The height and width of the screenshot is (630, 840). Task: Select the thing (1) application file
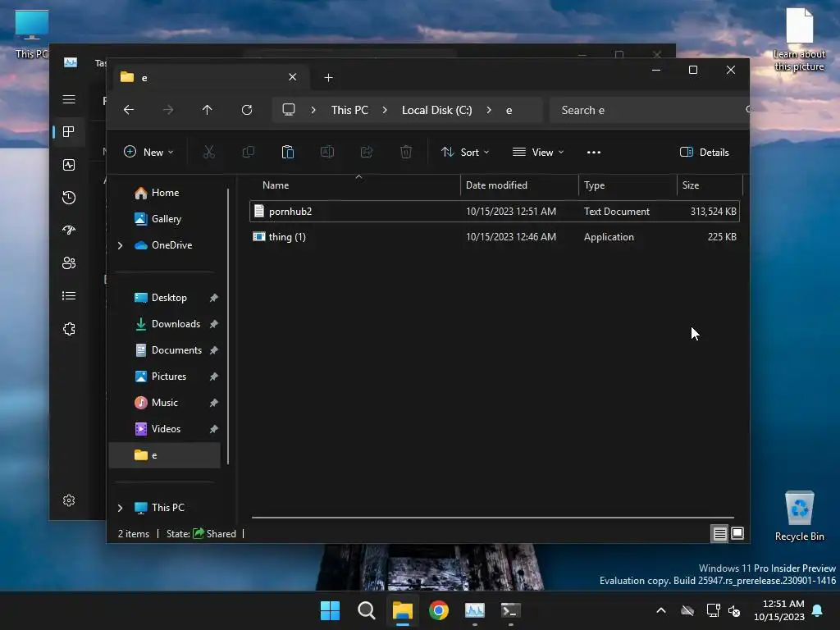495,237
